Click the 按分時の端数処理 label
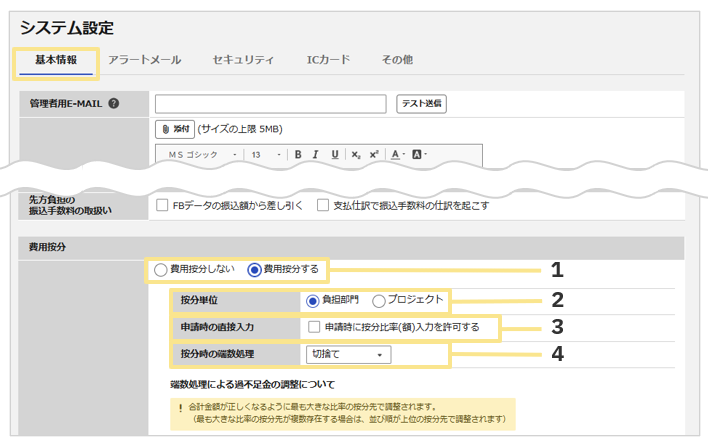This screenshot has height=447, width=708. [x=217, y=354]
